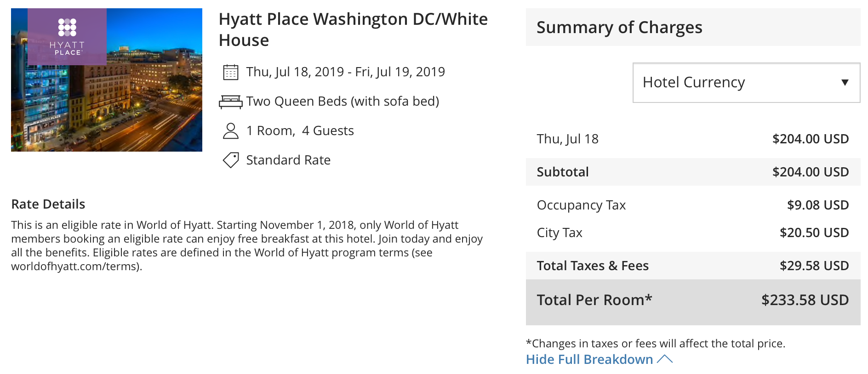Click the Total Per Room amount $233.58 USD
The image size is (868, 374).
tap(805, 300)
